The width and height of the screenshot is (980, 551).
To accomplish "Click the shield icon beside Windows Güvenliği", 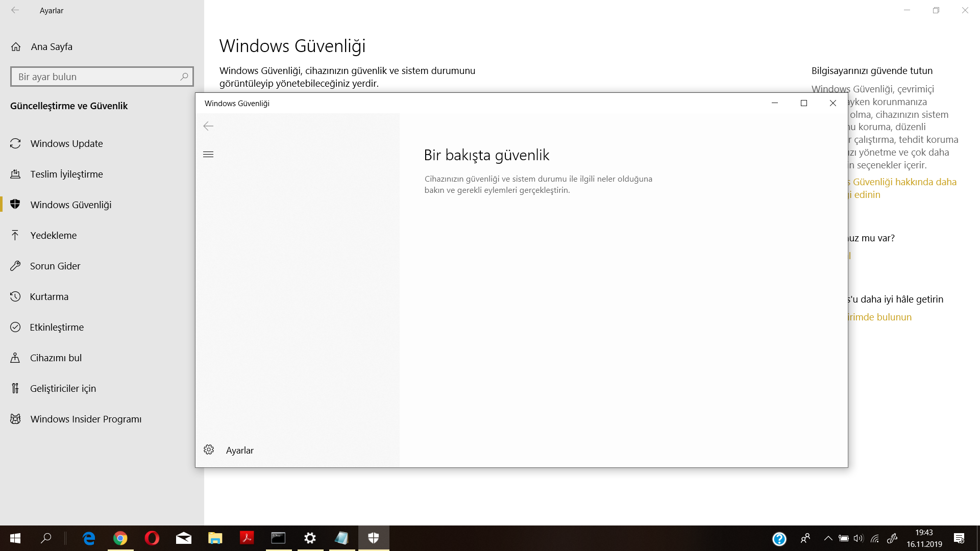I will click(x=15, y=204).
